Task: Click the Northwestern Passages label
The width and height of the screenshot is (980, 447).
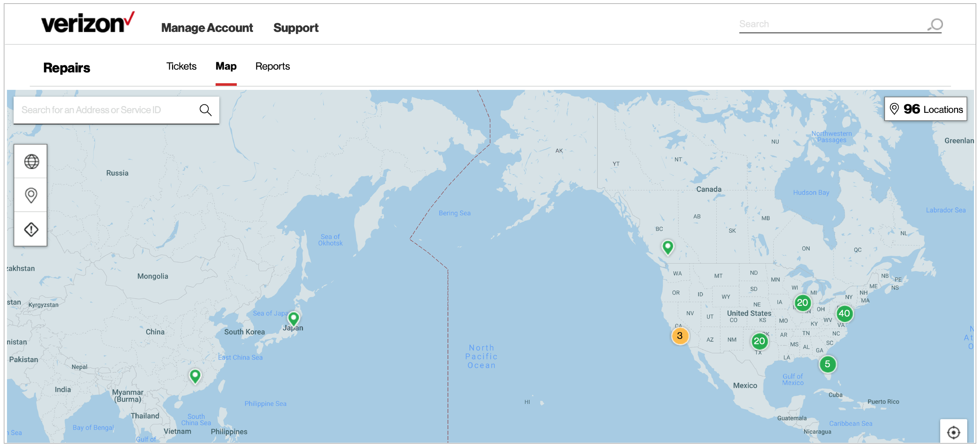Action: pyautogui.click(x=831, y=137)
